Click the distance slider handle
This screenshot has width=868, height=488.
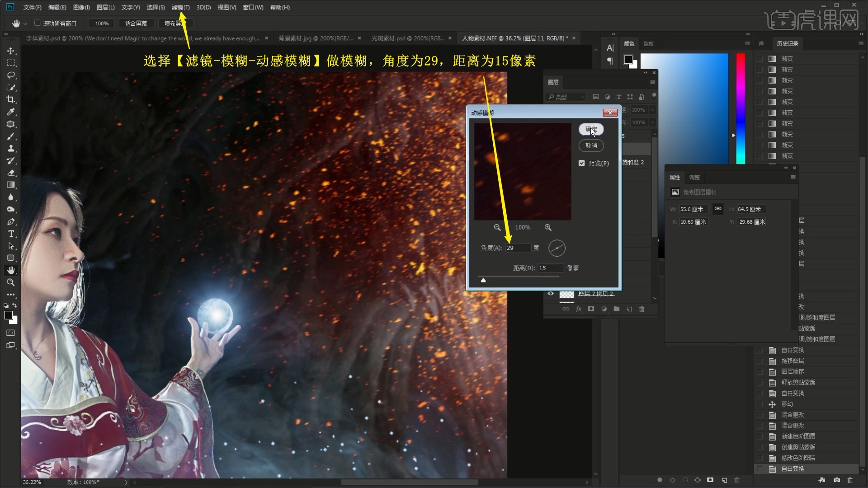(483, 280)
